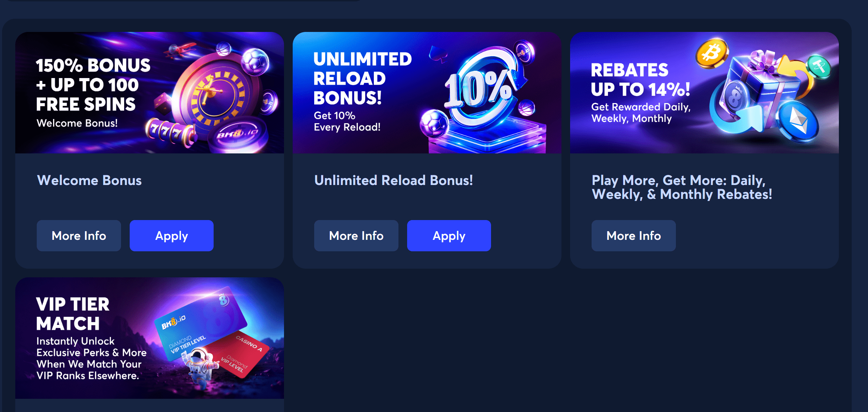Viewport: 868px width, 412px height.
Task: Click the Unlimited Reload Bonus banner text
Action: (x=363, y=92)
